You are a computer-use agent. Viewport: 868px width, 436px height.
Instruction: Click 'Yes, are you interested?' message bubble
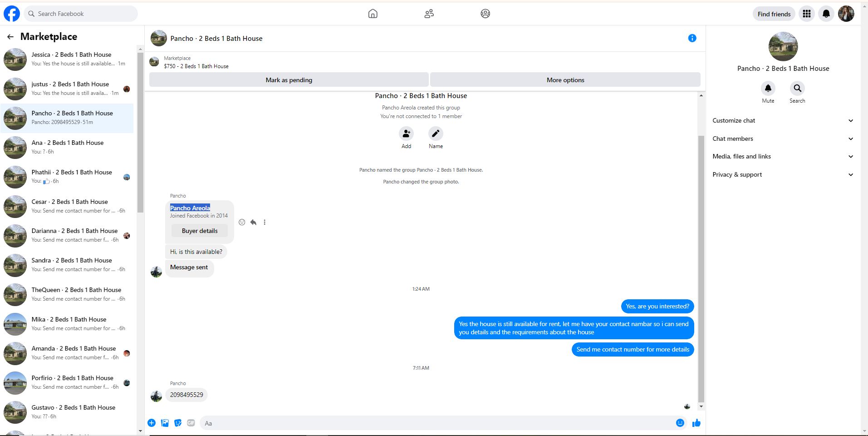click(657, 307)
